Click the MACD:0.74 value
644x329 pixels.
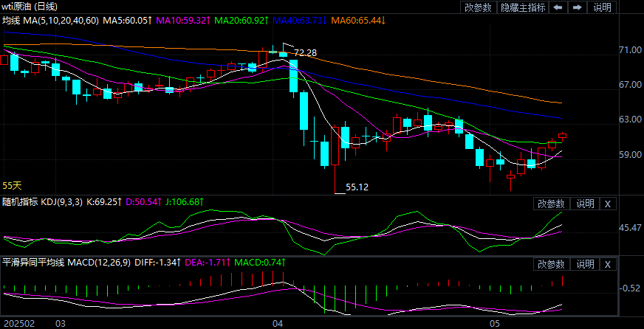coord(261,262)
